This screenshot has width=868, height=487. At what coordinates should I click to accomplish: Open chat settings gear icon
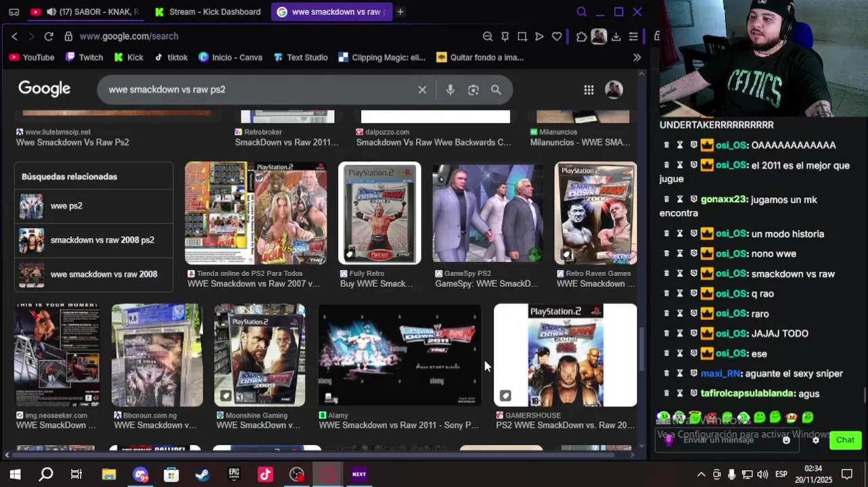tap(815, 440)
